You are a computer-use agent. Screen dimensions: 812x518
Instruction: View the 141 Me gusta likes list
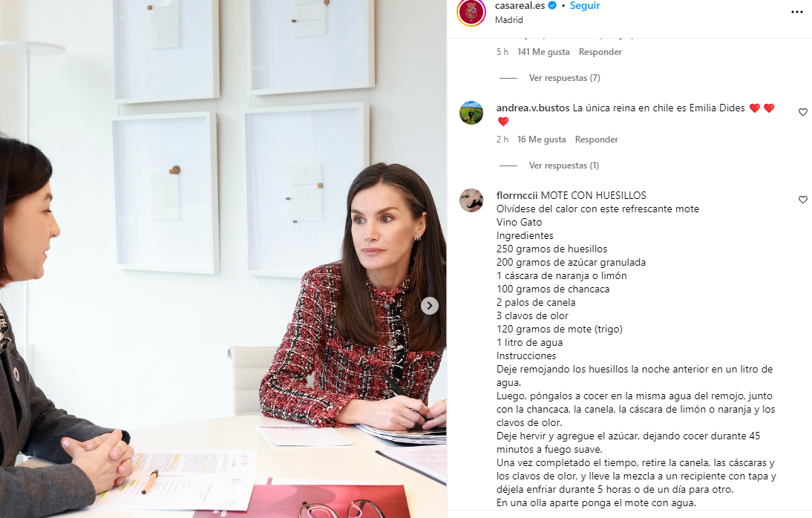[543, 52]
